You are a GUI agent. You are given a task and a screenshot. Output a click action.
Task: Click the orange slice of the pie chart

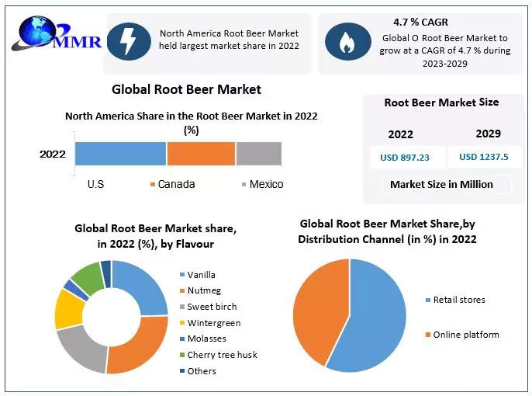tap(320, 307)
